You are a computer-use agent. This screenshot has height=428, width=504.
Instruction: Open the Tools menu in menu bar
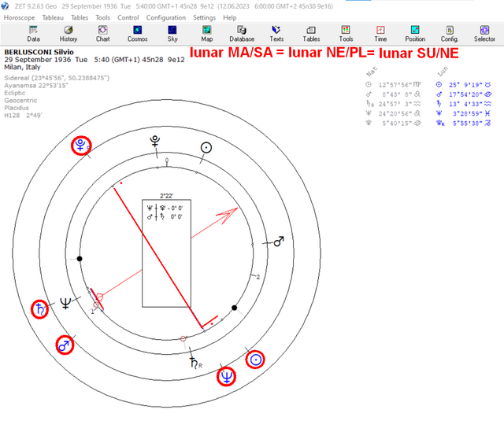[102, 17]
